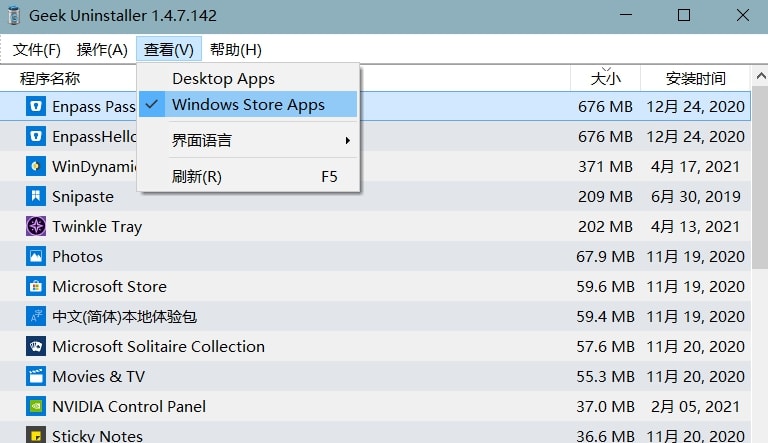Expand the 界面语言 submenu

click(248, 141)
